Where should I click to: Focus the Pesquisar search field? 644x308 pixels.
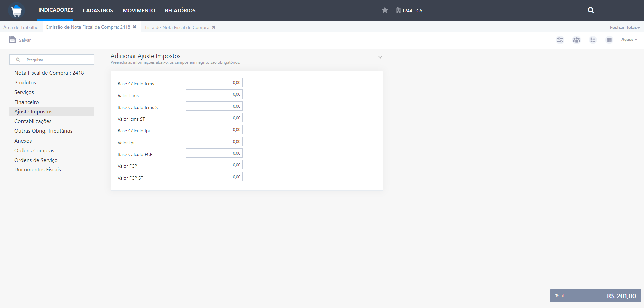click(x=52, y=60)
